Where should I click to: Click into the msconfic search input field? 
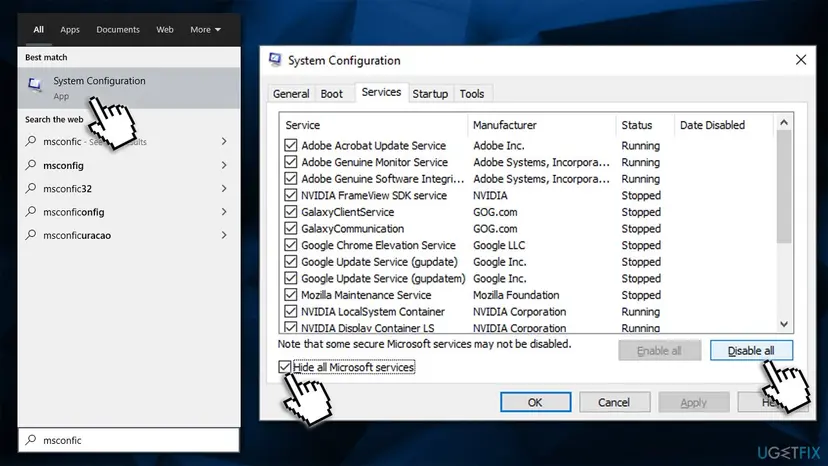[x=129, y=440]
